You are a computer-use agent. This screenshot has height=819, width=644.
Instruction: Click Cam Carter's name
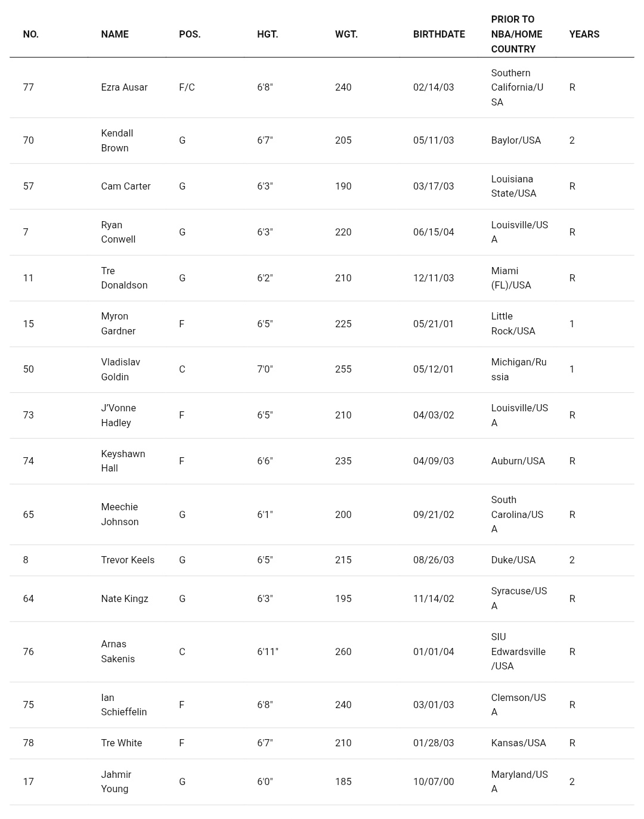tap(126, 187)
